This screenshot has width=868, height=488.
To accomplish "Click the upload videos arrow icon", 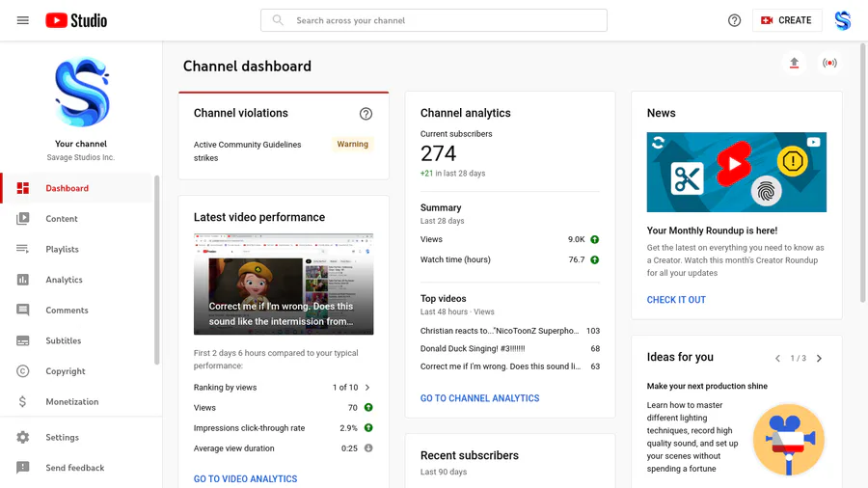I will 794,64.
